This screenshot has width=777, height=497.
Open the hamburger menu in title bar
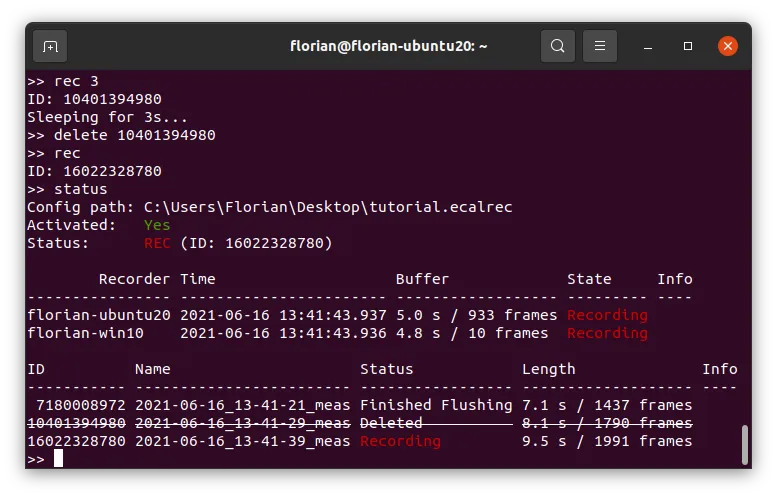600,46
